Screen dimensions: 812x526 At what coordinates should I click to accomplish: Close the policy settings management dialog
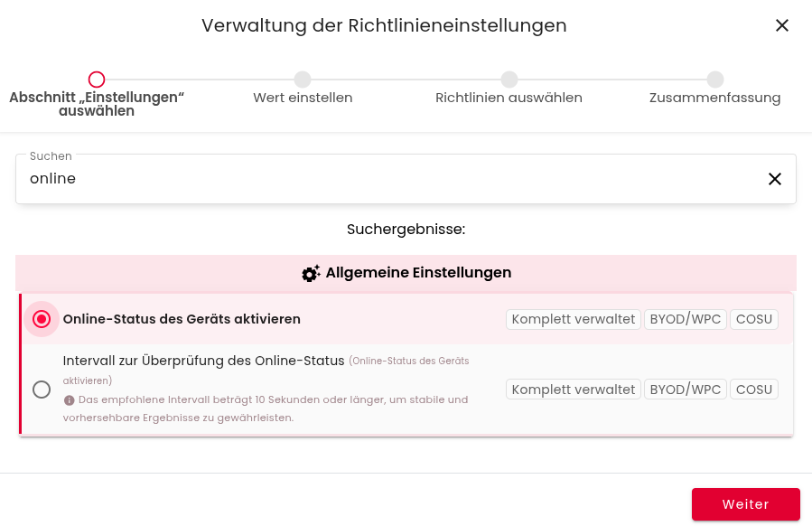tap(782, 25)
